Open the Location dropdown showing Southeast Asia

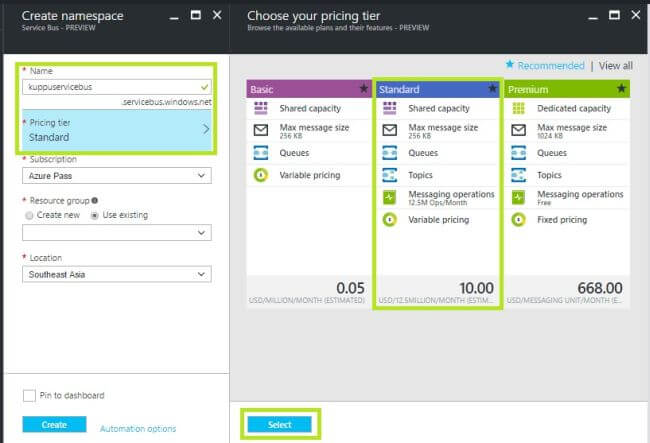(x=117, y=274)
